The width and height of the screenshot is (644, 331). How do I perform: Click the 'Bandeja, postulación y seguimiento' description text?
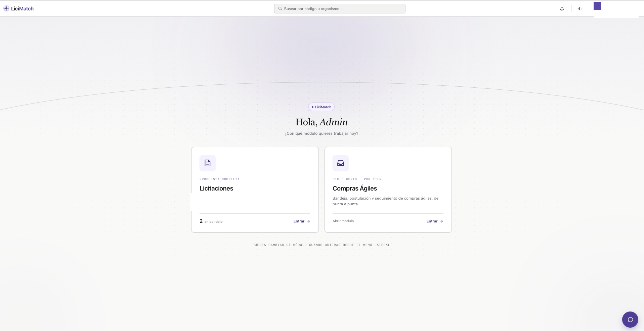[385, 201]
